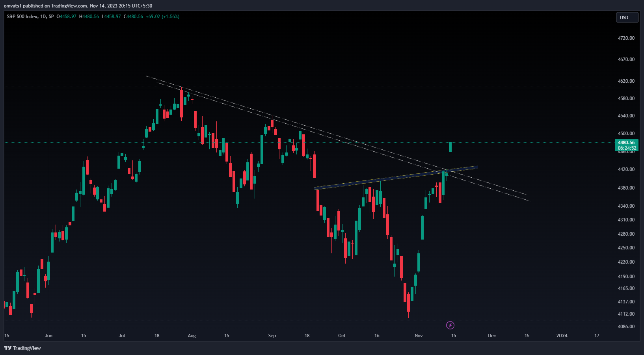Click the 4280.00 price axis label
Viewport: 644px width, 355px height.
pos(626,234)
